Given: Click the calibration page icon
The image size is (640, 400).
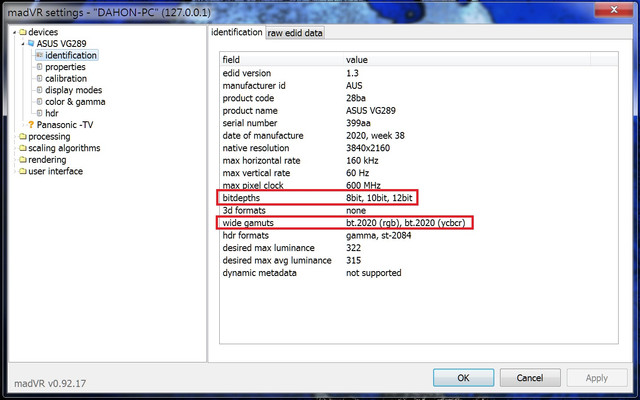Looking at the screenshot, I should pyautogui.click(x=40, y=78).
